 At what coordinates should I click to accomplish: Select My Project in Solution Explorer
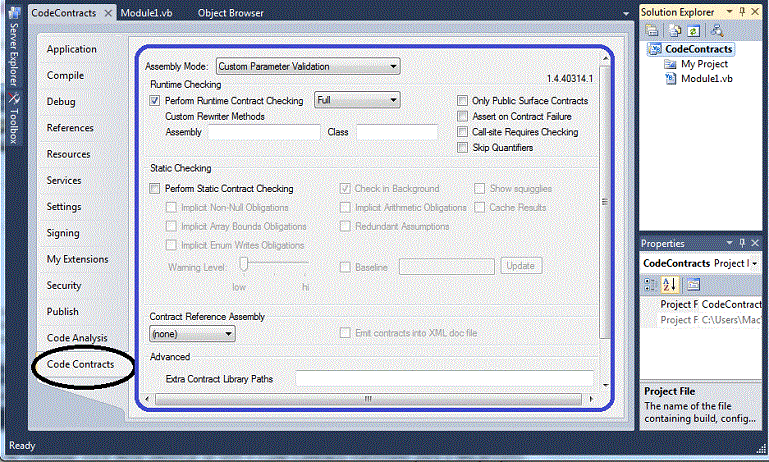point(704,64)
